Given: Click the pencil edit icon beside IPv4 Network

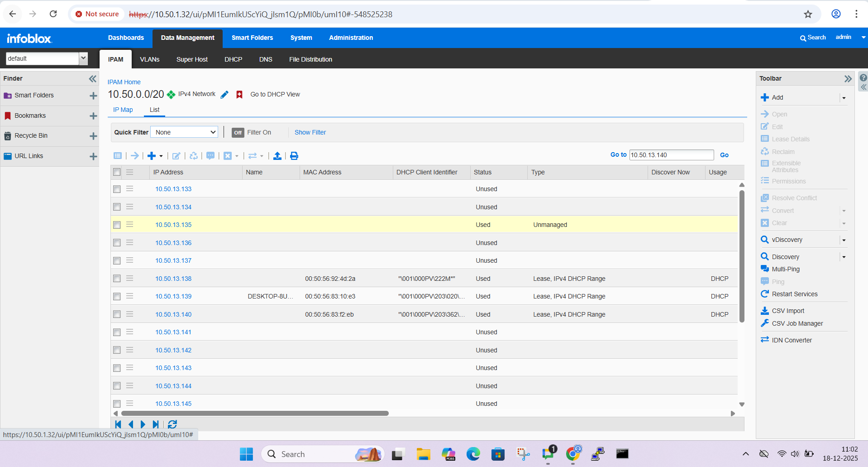Looking at the screenshot, I should pos(224,95).
